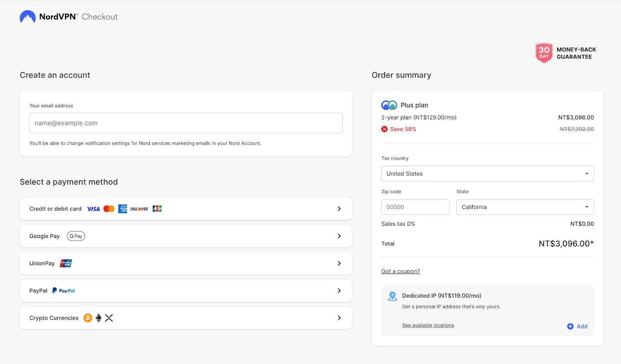621x364 pixels.
Task: Open the Tax country dropdown
Action: click(x=487, y=174)
